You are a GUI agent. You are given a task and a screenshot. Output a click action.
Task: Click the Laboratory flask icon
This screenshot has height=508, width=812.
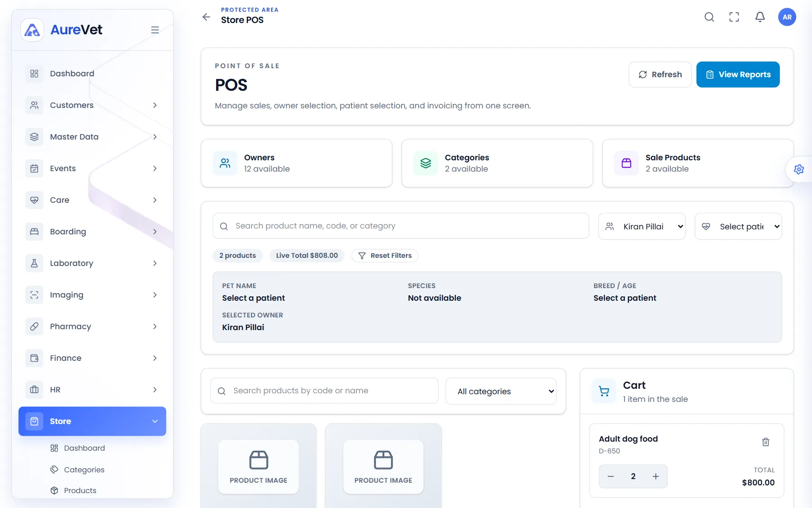tap(34, 263)
